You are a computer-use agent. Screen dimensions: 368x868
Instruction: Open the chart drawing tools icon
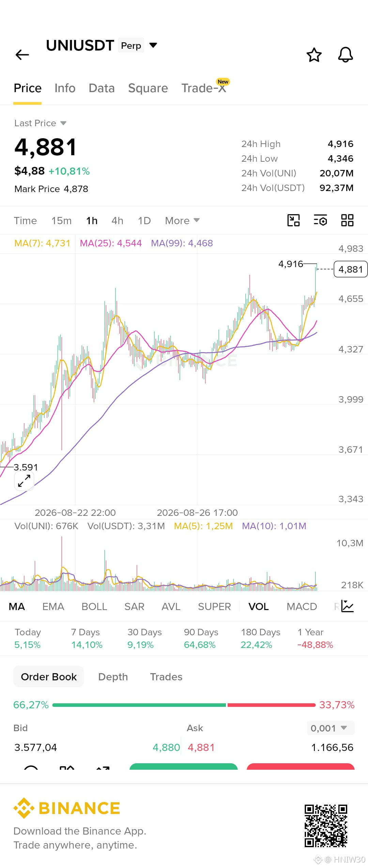(x=293, y=220)
